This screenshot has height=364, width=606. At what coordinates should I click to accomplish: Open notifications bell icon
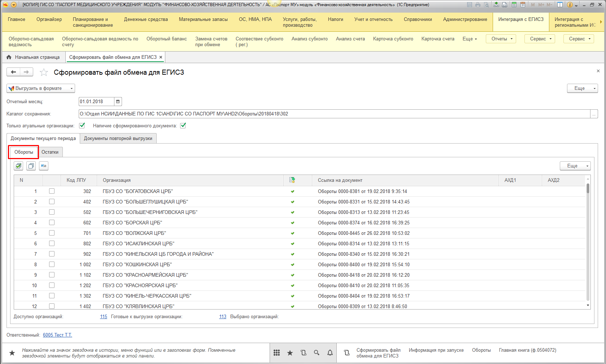[330, 353]
